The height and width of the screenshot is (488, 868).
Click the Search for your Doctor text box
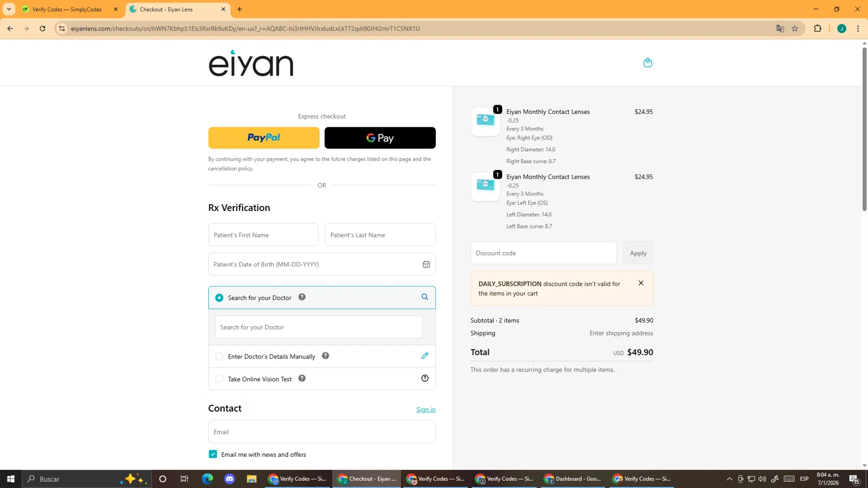(x=319, y=327)
